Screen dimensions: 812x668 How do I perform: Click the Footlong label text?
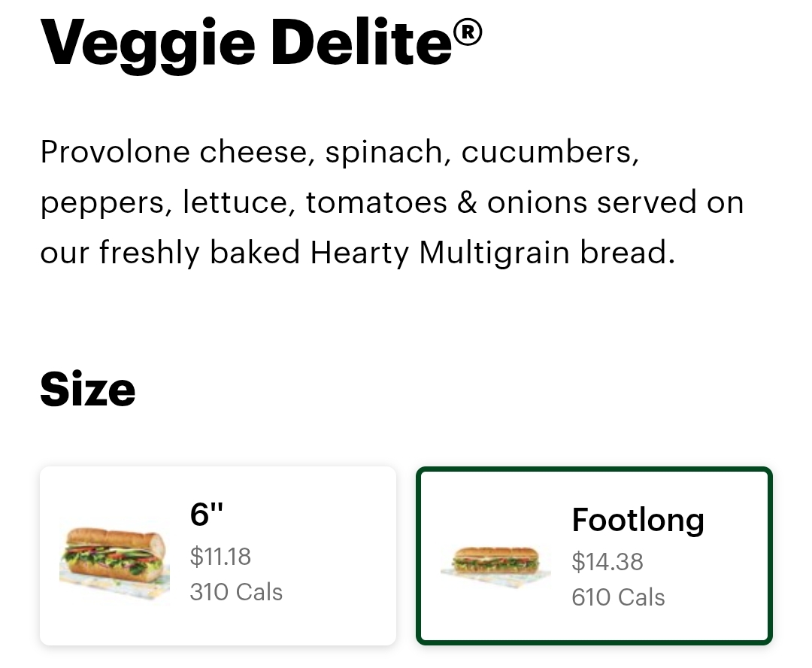(638, 520)
